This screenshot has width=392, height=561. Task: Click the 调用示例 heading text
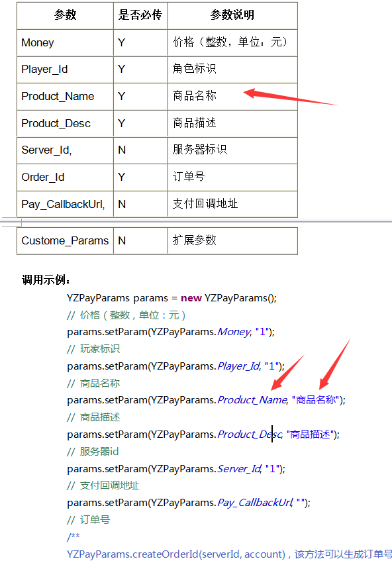(x=46, y=280)
